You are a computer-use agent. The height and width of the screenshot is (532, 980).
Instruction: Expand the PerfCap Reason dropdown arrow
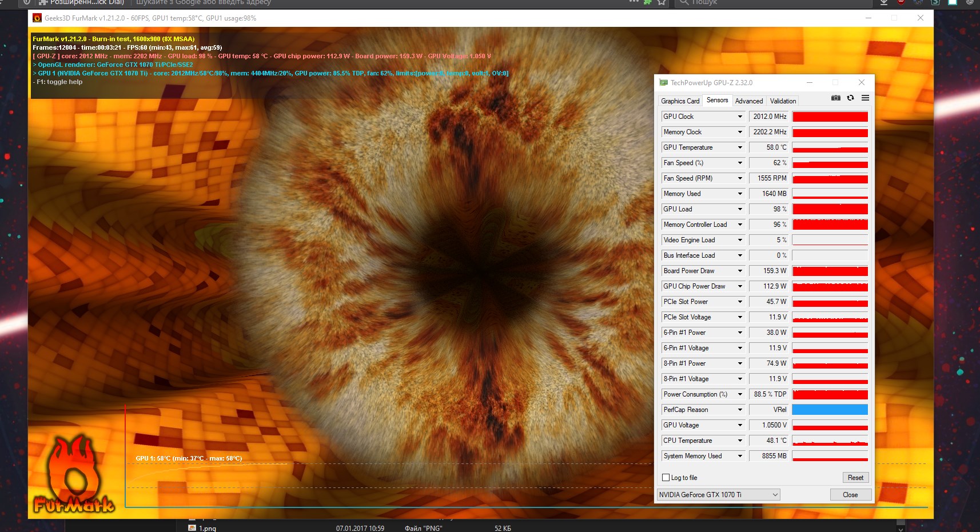(739, 410)
